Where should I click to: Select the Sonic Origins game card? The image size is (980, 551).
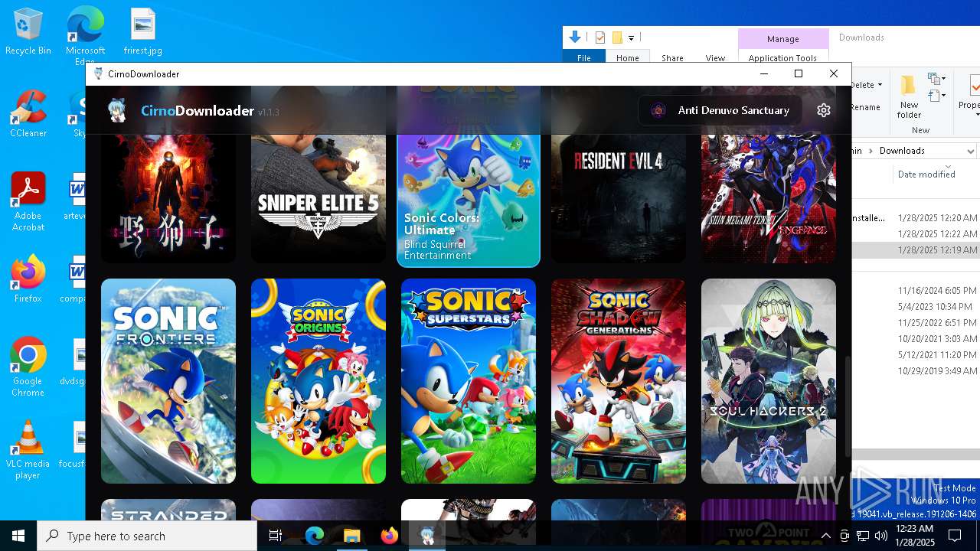point(318,381)
